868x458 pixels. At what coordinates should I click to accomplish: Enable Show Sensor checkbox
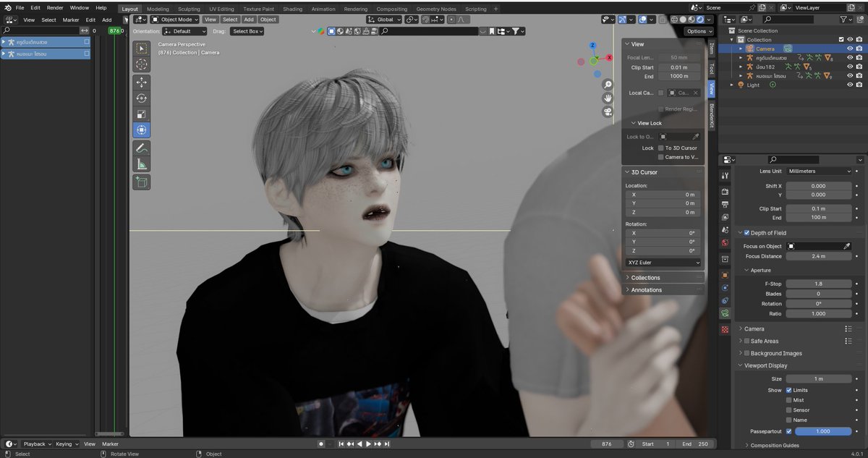[789, 410]
